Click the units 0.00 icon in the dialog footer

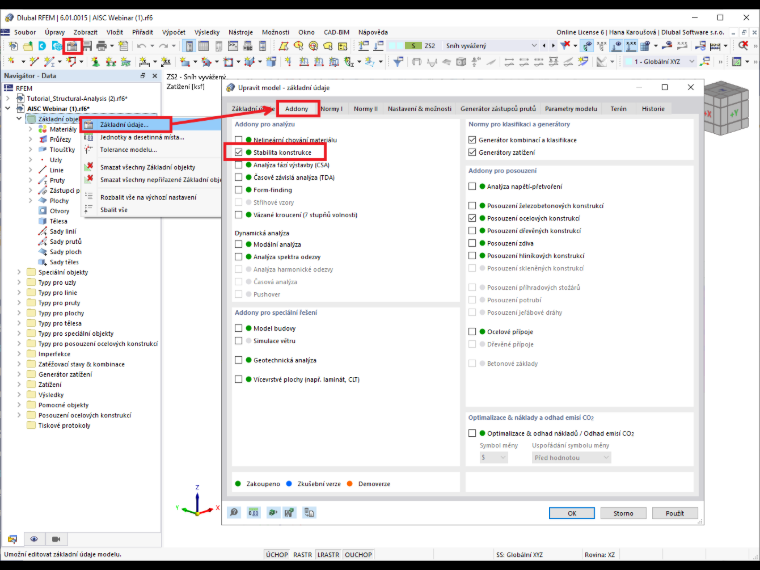[x=253, y=512]
